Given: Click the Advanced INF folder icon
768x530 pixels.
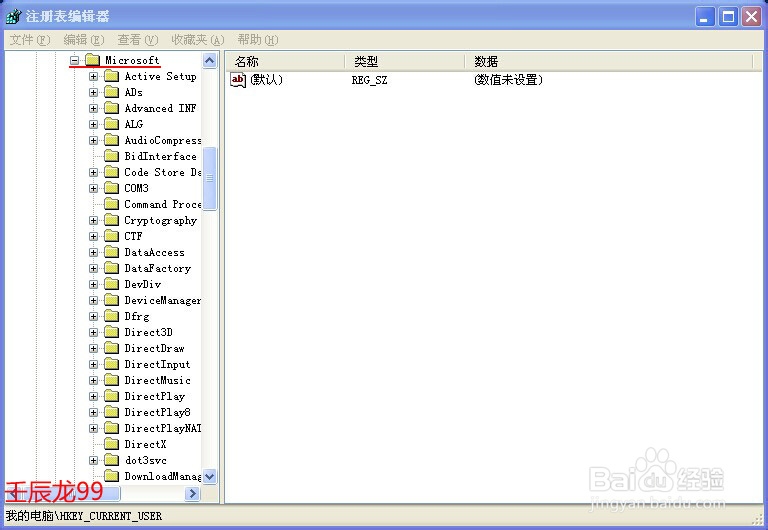Looking at the screenshot, I should (112, 108).
